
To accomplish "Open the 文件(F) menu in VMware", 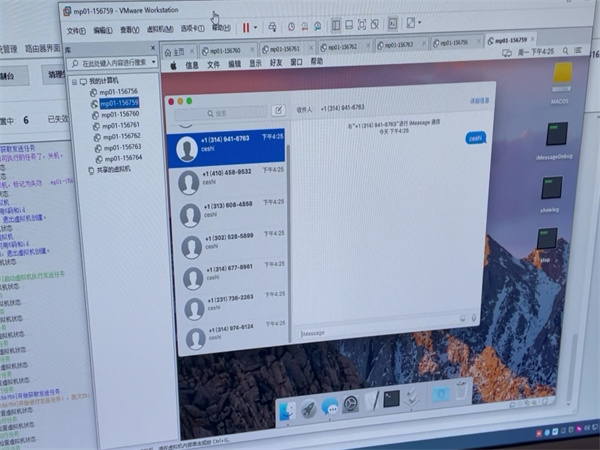I will [75, 30].
